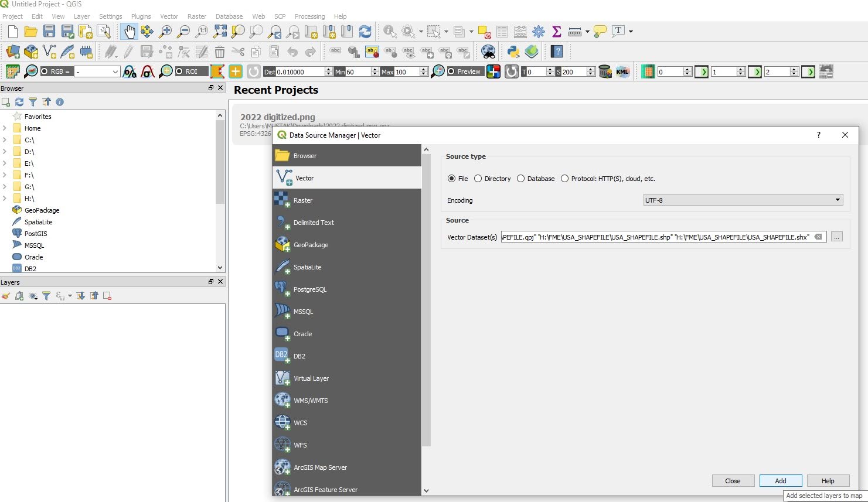
Task: Click the Add button
Action: tap(781, 481)
